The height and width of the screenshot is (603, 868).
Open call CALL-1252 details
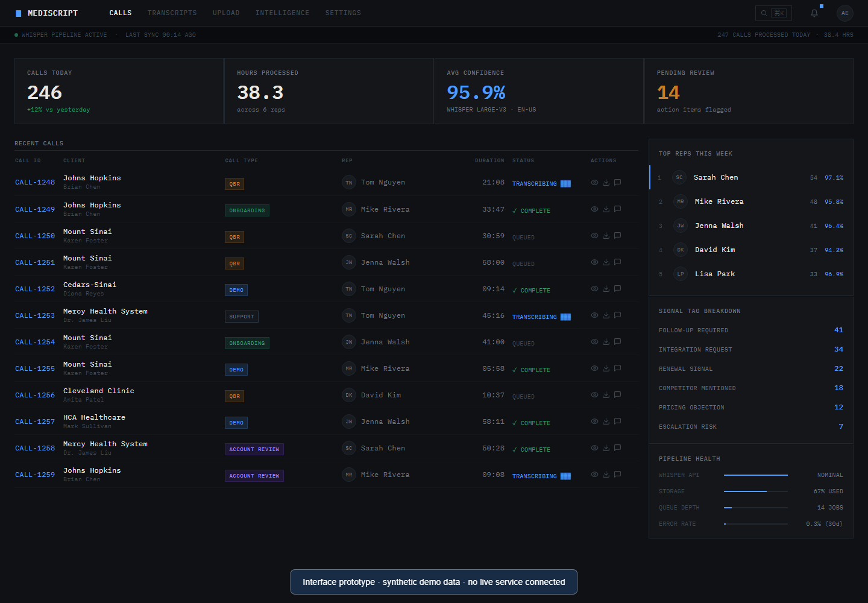click(x=35, y=289)
